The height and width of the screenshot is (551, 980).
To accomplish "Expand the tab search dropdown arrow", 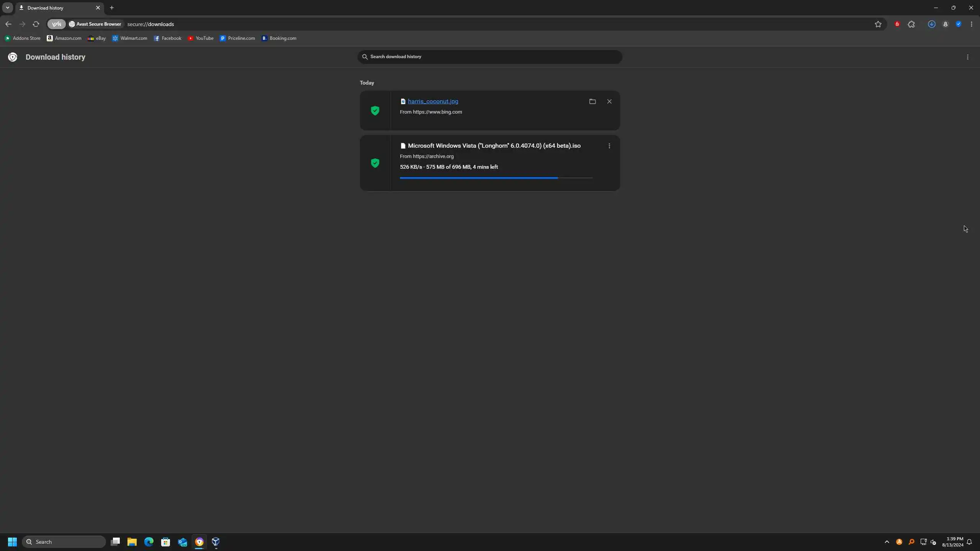I will click(7, 8).
